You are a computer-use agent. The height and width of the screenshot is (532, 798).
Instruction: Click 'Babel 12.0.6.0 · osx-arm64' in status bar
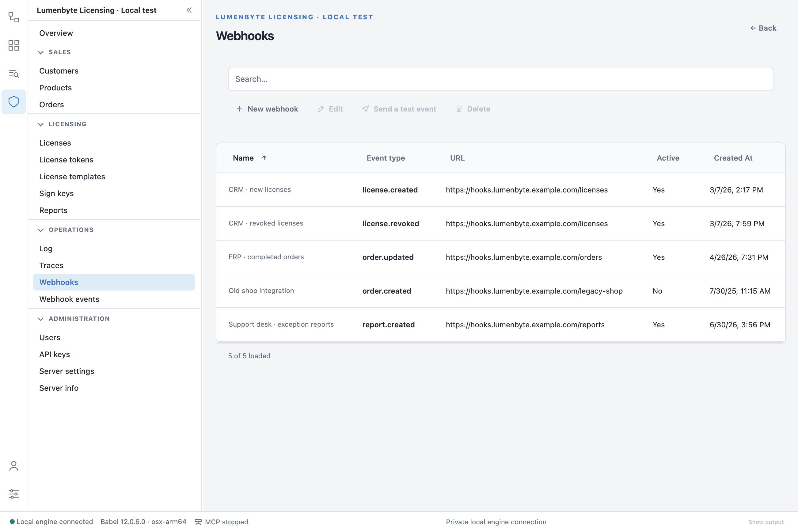tap(143, 522)
